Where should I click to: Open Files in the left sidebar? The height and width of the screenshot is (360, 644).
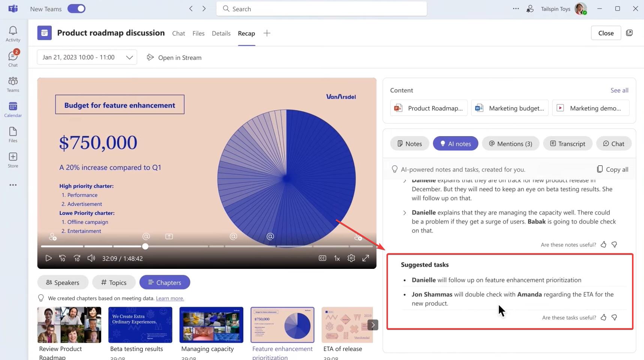click(x=13, y=134)
